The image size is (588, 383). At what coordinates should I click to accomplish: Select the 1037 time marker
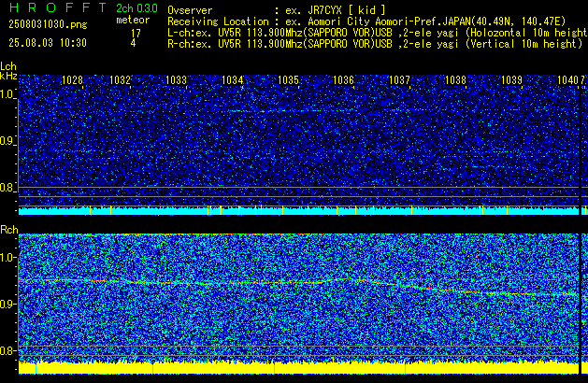pos(400,79)
